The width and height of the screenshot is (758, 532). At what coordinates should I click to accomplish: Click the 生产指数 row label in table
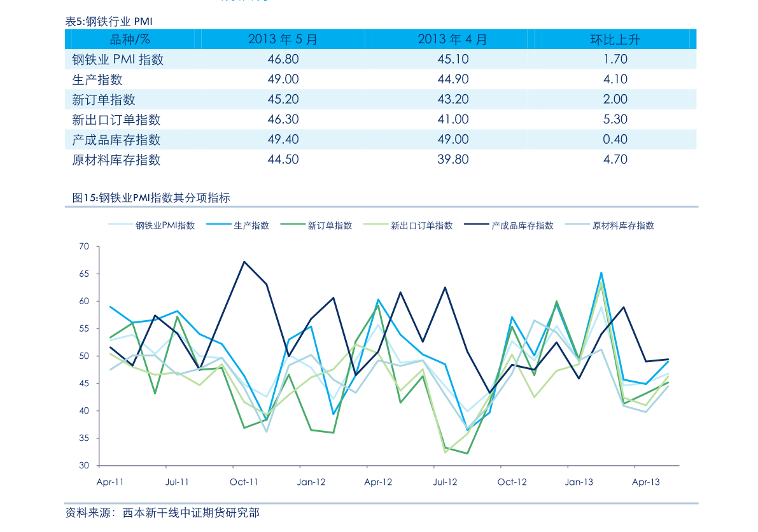click(97, 80)
